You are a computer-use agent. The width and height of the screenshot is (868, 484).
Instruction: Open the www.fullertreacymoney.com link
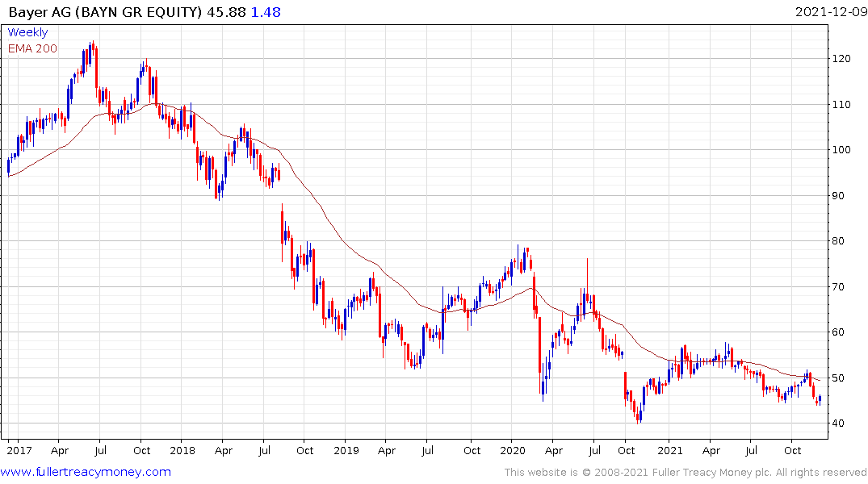coord(86,472)
